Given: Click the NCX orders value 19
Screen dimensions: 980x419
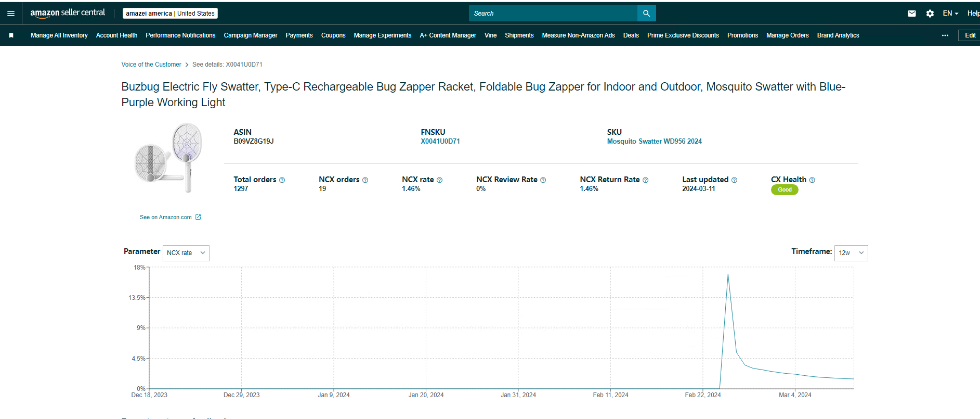Looking at the screenshot, I should click(x=322, y=188).
